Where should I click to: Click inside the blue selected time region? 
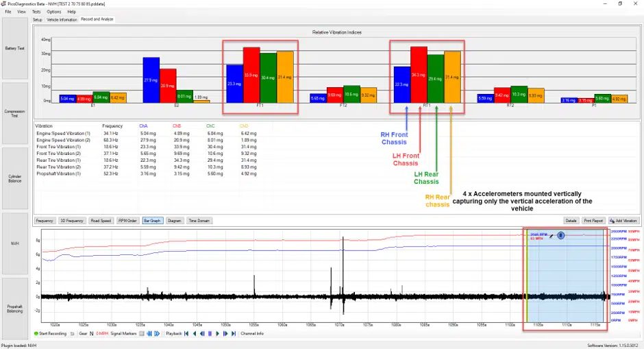[567, 276]
